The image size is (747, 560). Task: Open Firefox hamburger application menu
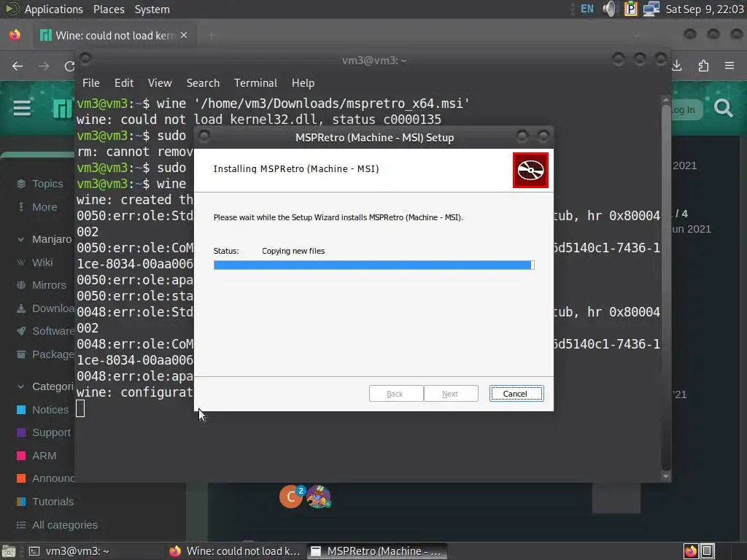729,66
